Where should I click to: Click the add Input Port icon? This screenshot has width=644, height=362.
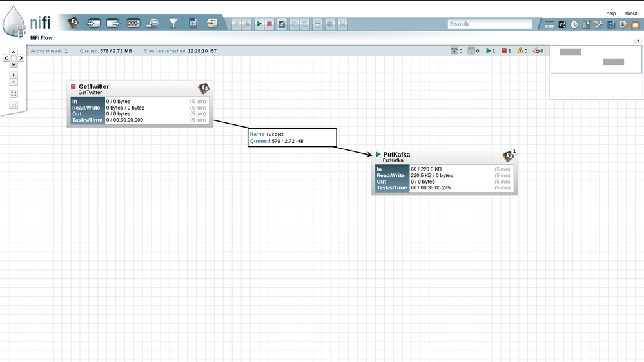pyautogui.click(x=93, y=23)
